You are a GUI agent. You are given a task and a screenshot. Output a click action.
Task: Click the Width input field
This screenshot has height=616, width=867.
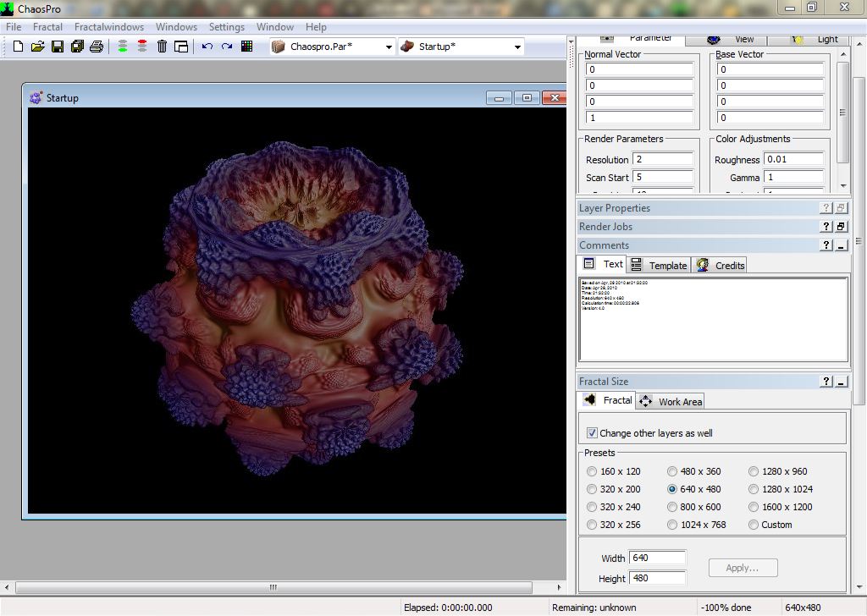tap(657, 558)
